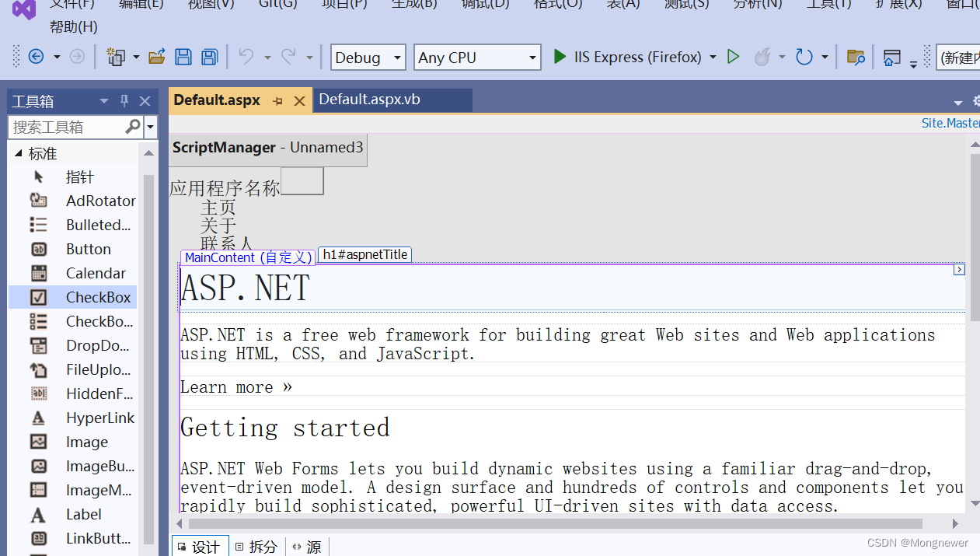Screen dimensions: 980x556
Task: Select the AdRotator control in toolbox
Action: click(73, 201)
